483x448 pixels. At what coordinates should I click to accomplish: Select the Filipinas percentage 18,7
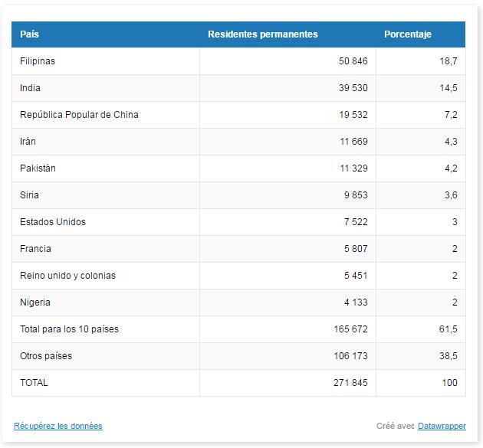click(x=449, y=61)
